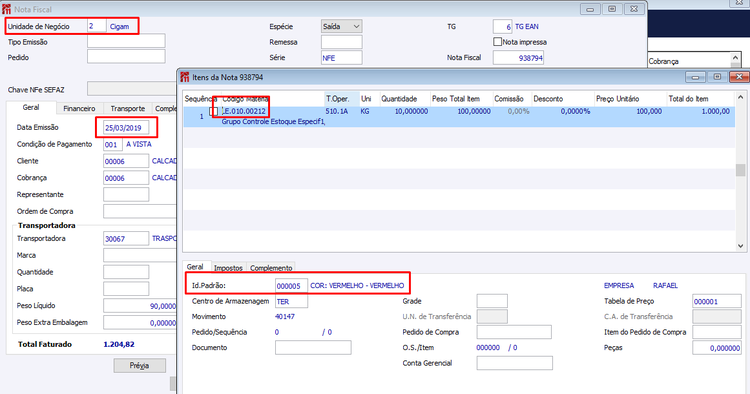The image size is (750, 394).
Task: Click the Comissão column header
Action: tap(512, 98)
